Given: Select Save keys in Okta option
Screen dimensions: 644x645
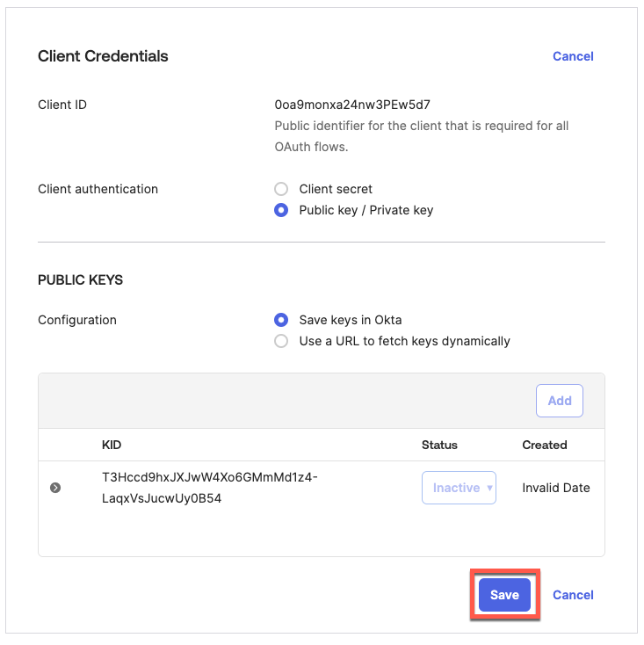Looking at the screenshot, I should [281, 320].
